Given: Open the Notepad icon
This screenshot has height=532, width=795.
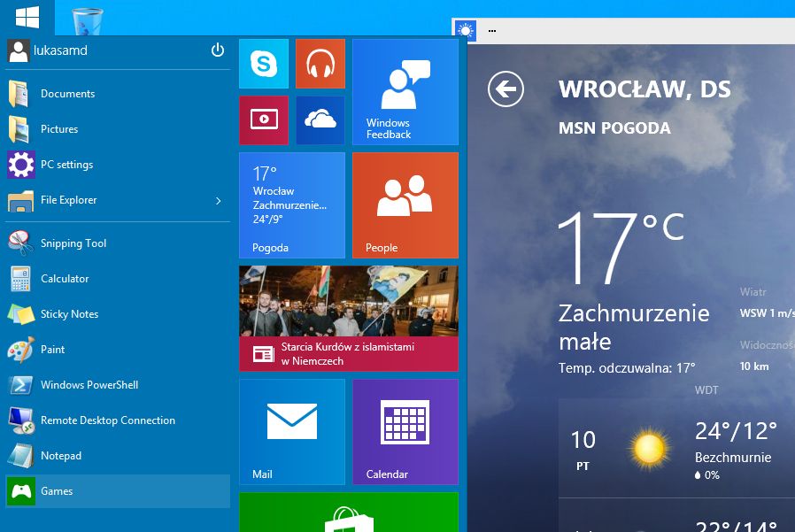Looking at the screenshot, I should pos(20,456).
